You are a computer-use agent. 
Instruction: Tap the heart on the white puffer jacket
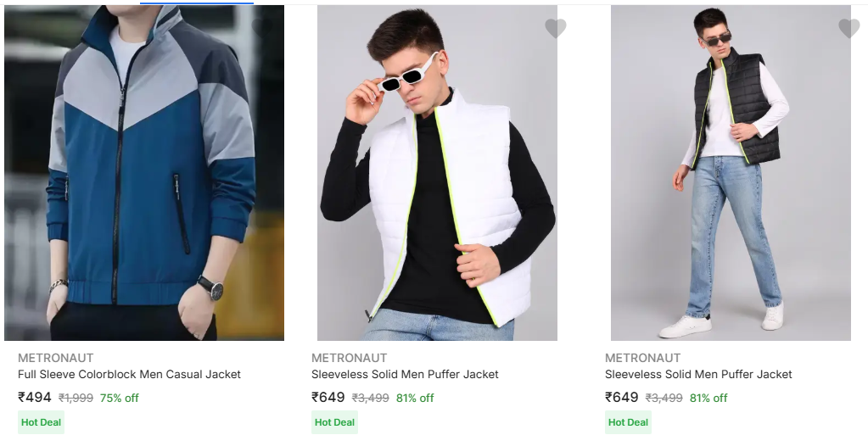tap(556, 29)
